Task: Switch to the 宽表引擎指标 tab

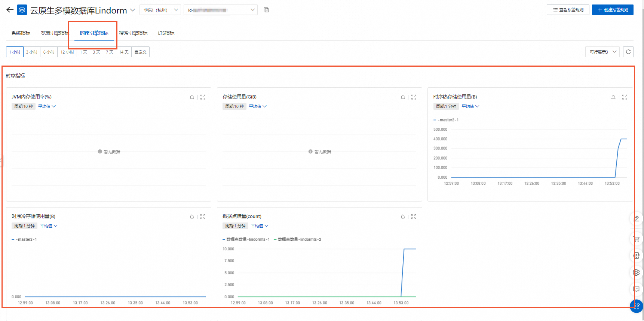Action: pyautogui.click(x=55, y=33)
